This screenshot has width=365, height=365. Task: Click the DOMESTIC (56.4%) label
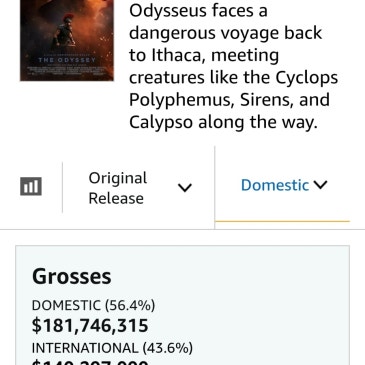tap(93, 305)
